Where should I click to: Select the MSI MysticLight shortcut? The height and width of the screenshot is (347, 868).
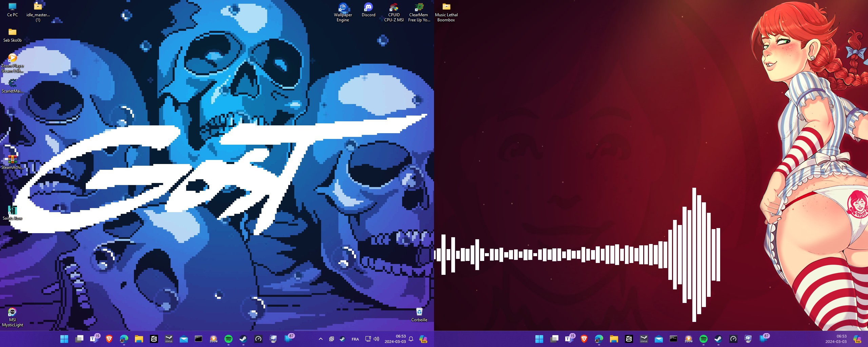point(13,318)
